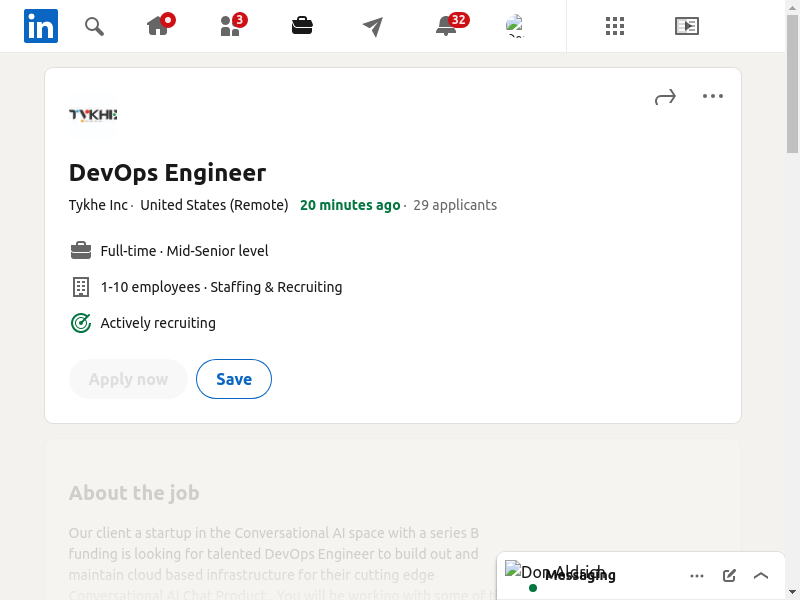
Task: Expand the Messaging panel chevron
Action: point(761,575)
